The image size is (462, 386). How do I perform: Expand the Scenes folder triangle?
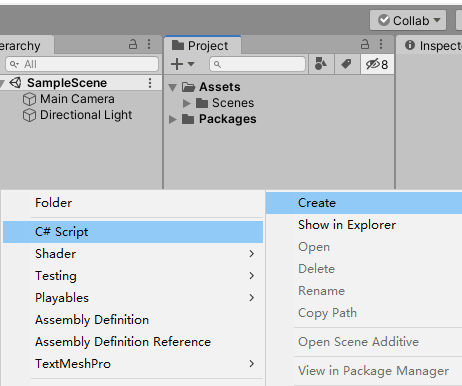pyautogui.click(x=187, y=103)
